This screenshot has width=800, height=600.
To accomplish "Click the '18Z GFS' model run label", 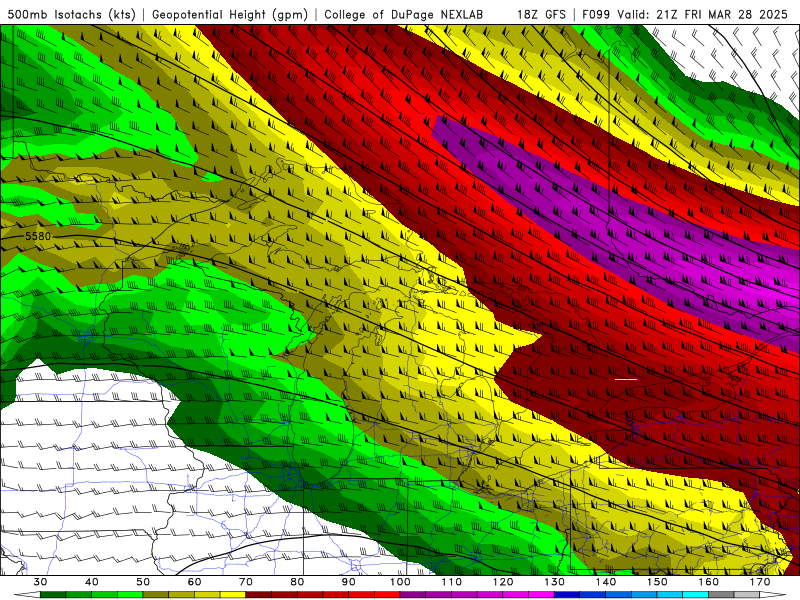I will coord(541,14).
